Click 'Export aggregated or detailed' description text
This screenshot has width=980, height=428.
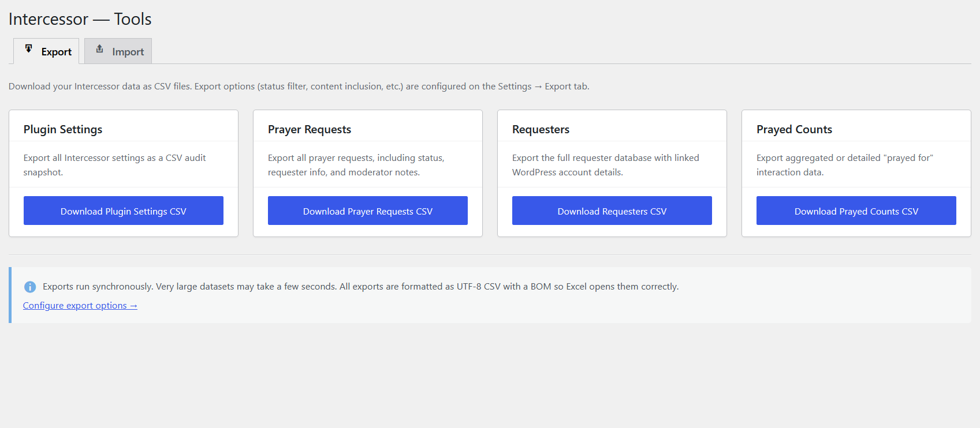(x=845, y=165)
